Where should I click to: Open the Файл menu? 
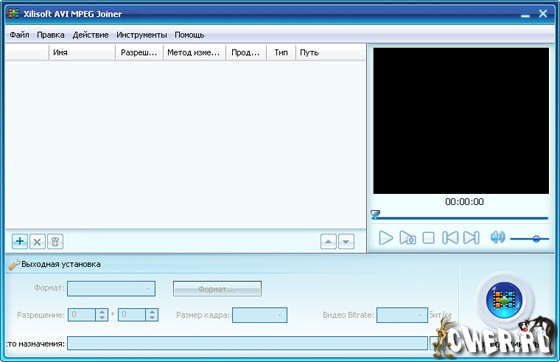(19, 35)
